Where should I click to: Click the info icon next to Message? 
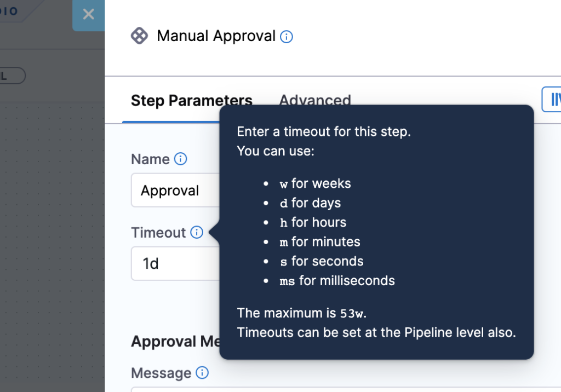point(202,373)
